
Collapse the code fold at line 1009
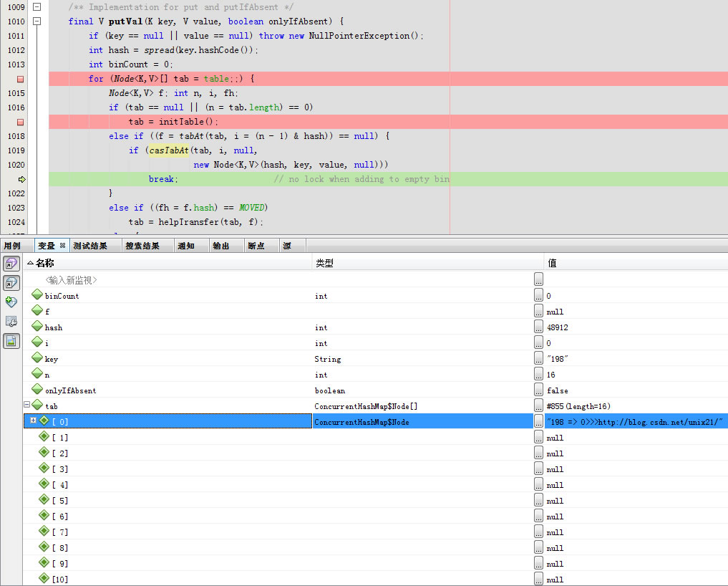37,7
